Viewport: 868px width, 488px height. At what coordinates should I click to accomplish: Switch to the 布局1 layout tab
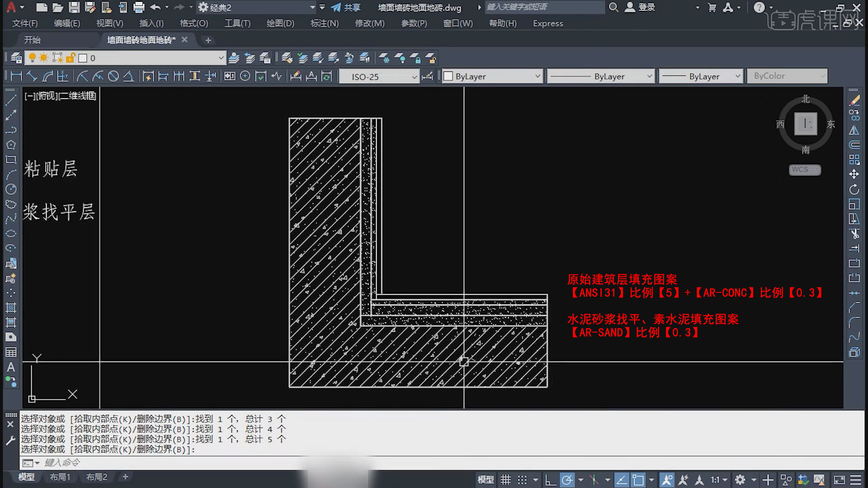pyautogui.click(x=60, y=477)
